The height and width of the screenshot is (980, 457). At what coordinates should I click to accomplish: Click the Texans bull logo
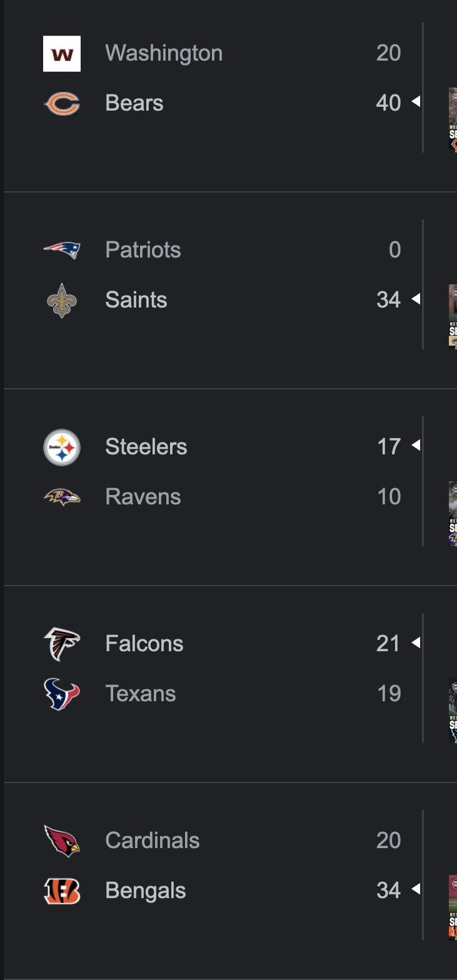(62, 694)
